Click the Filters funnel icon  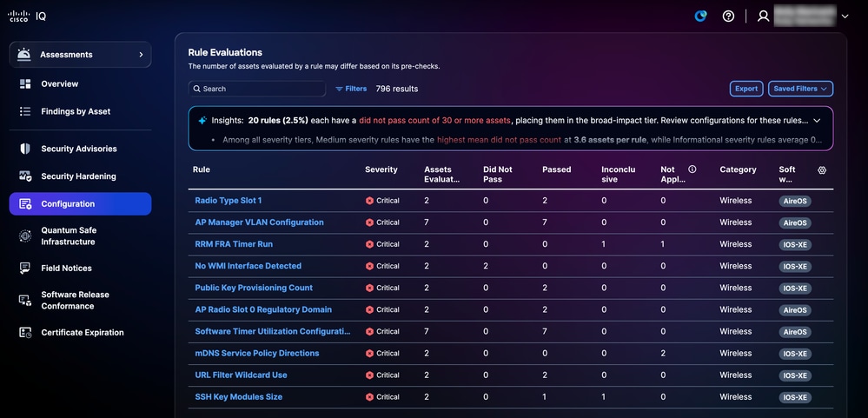339,89
